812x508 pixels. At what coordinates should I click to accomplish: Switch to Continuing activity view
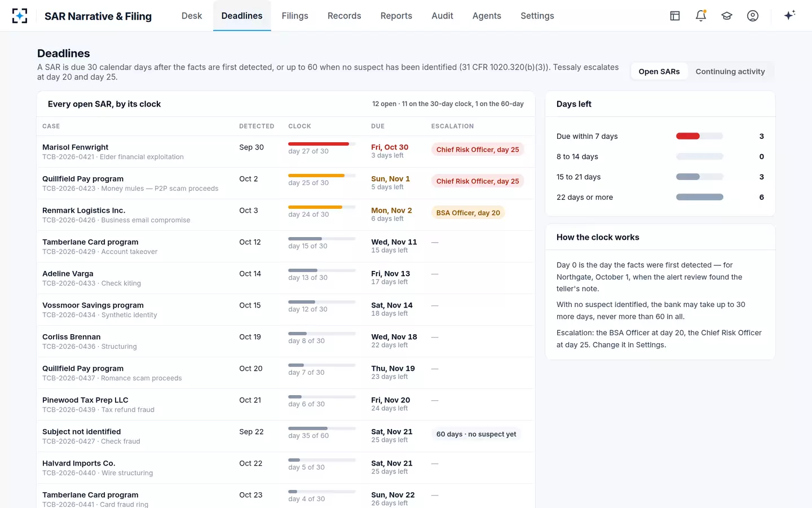(x=730, y=72)
